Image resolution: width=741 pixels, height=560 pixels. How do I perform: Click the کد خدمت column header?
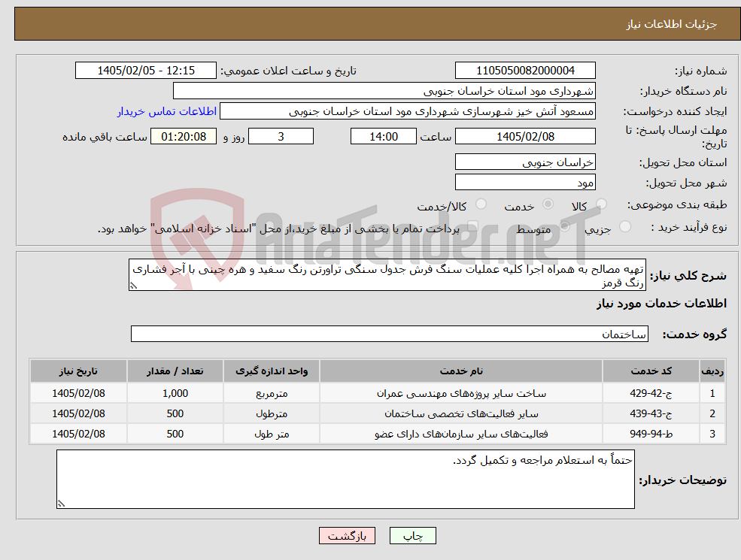651,371
